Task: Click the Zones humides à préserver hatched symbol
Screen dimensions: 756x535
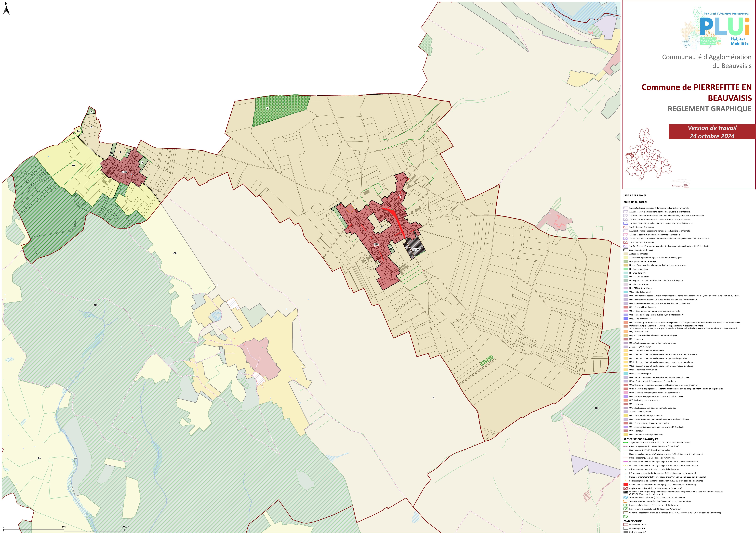Action: click(626, 498)
